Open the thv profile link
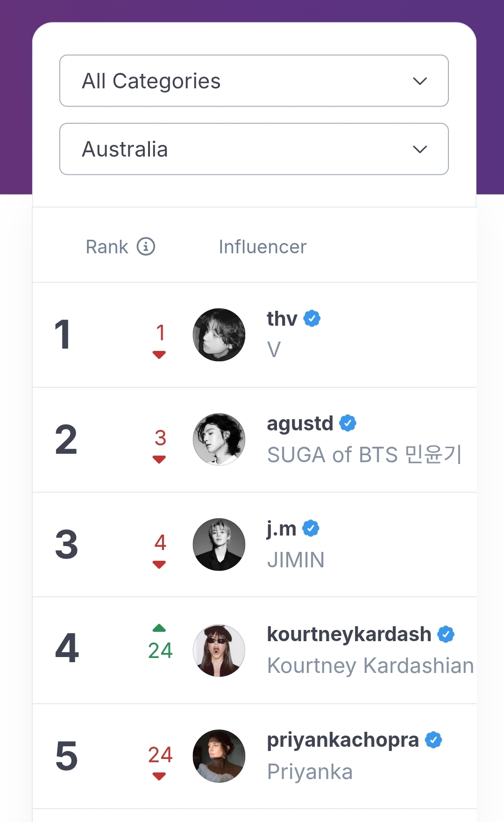The image size is (504, 822). click(282, 319)
